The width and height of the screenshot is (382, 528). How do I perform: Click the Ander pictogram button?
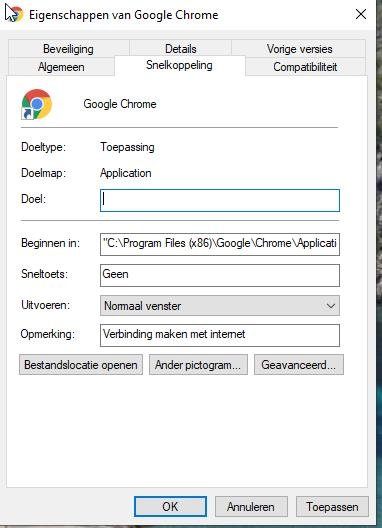(198, 365)
